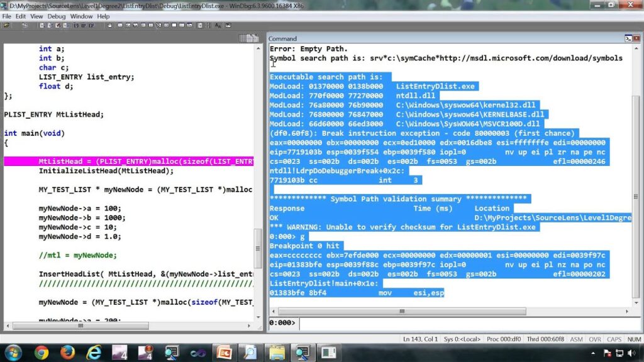Toggle the ASM indicator in status bar
Image resolution: width=644 pixels, height=362 pixels.
(576, 339)
